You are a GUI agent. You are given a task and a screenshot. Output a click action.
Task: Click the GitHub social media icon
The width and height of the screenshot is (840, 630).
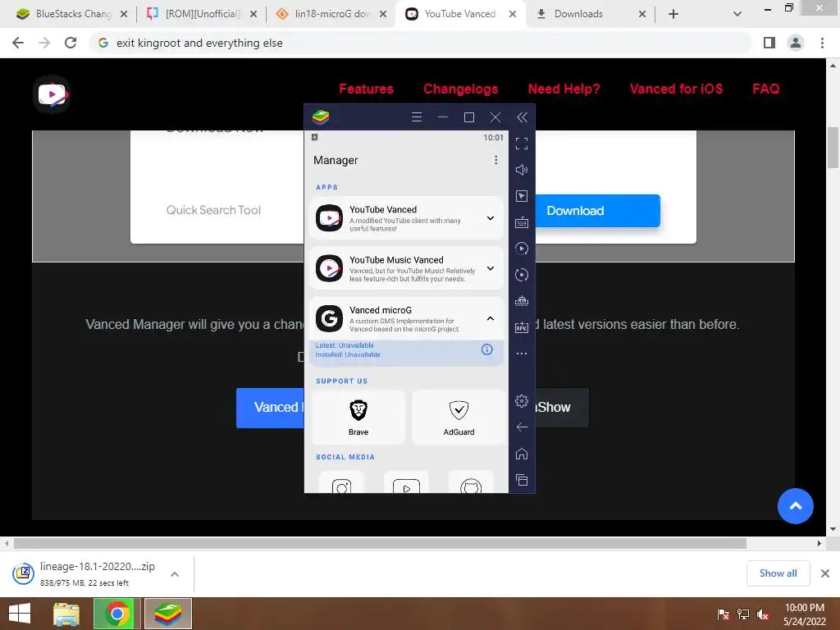(471, 482)
